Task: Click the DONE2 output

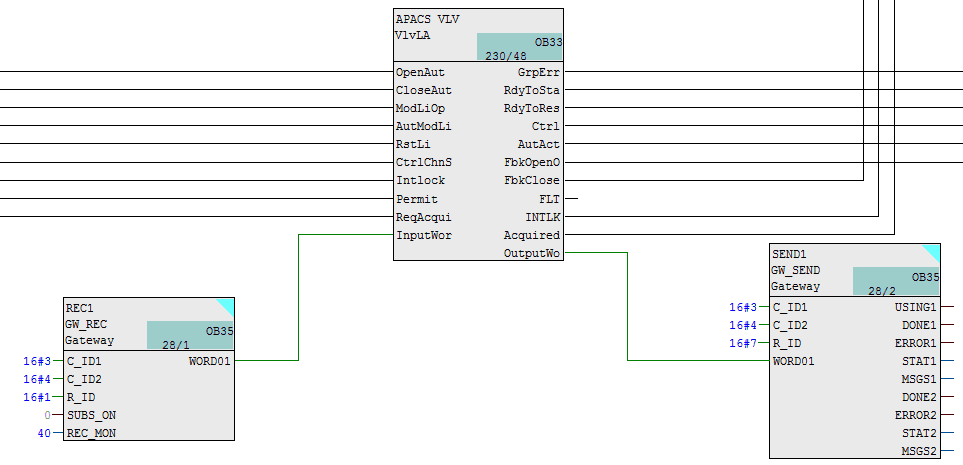Action: 919,397
